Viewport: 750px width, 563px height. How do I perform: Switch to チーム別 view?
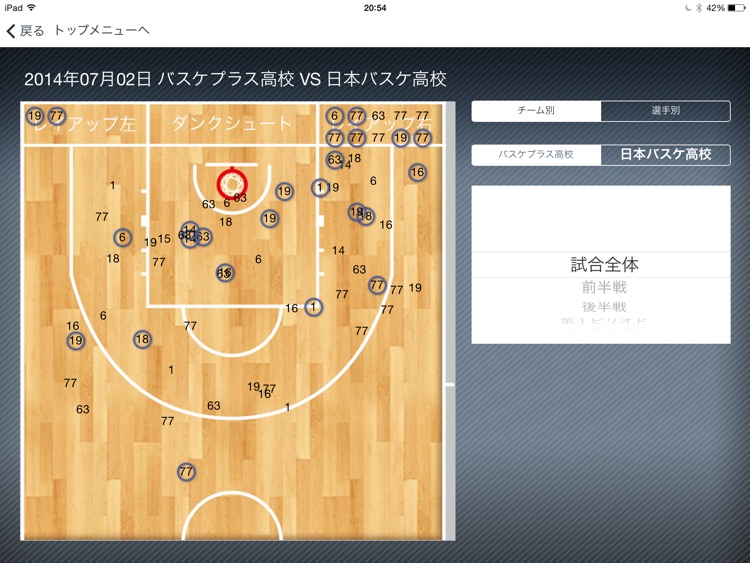(x=536, y=111)
